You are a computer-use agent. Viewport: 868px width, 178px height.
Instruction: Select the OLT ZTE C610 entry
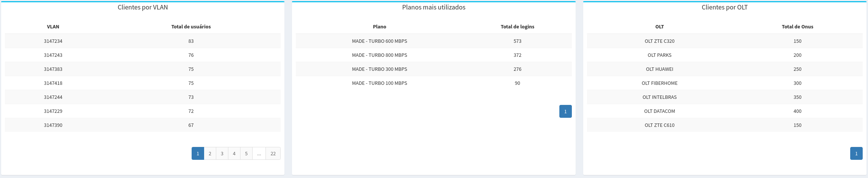click(659, 125)
